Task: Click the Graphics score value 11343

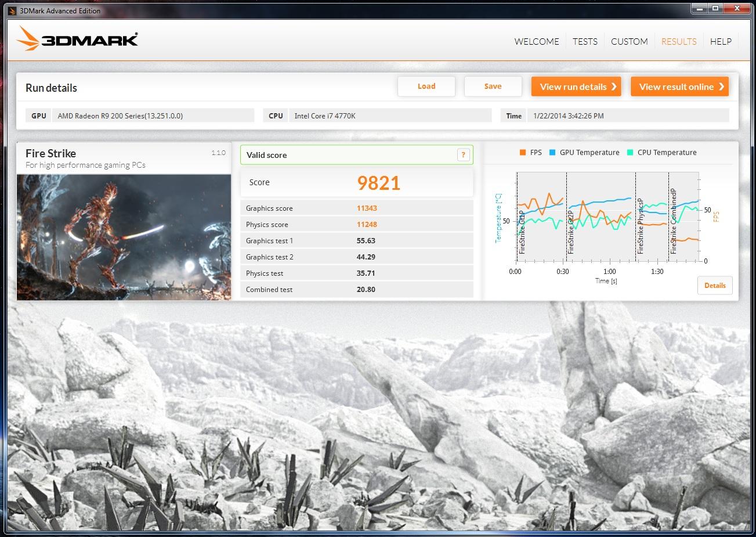Action: (x=367, y=208)
